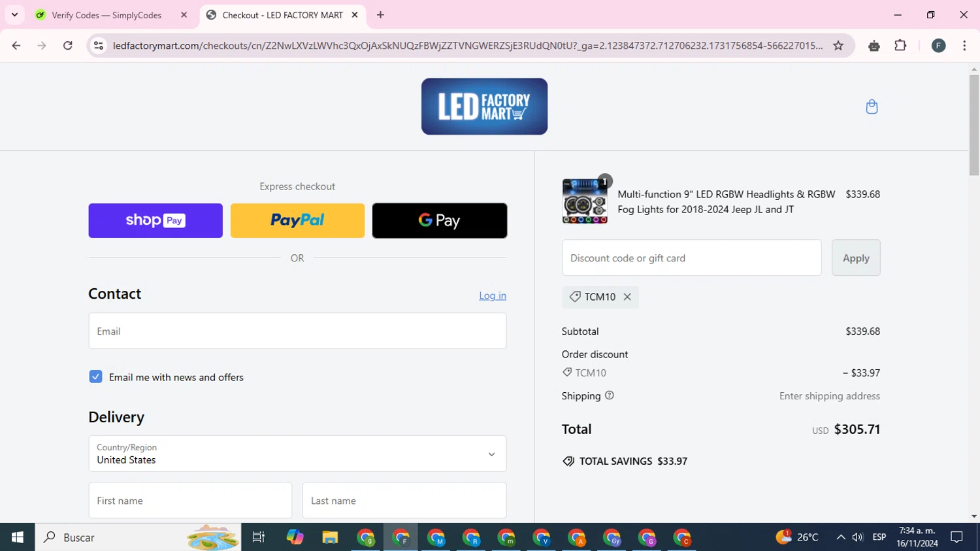Image resolution: width=980 pixels, height=551 pixels.
Task: Uncheck Email me with news and offers
Action: [x=95, y=376]
